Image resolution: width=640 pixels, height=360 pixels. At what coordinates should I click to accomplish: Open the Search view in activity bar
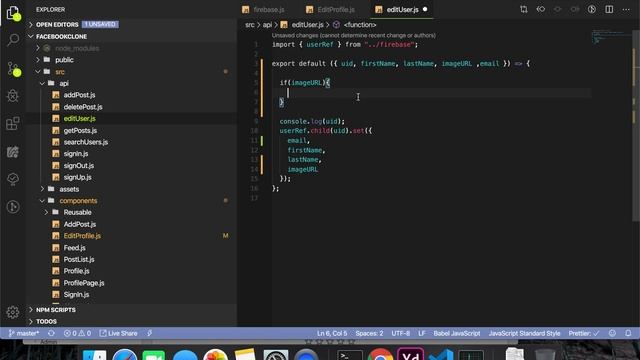tap(13, 40)
